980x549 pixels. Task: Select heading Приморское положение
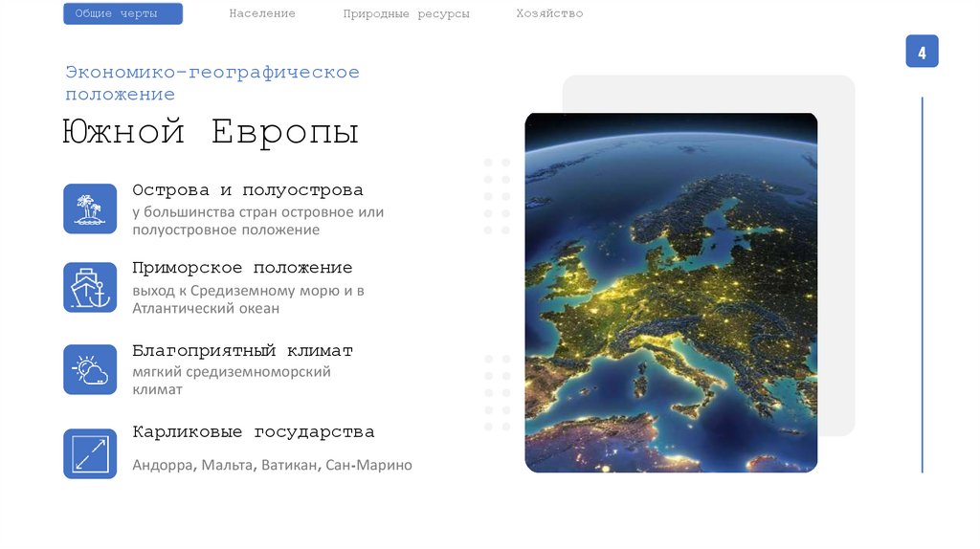point(242,268)
